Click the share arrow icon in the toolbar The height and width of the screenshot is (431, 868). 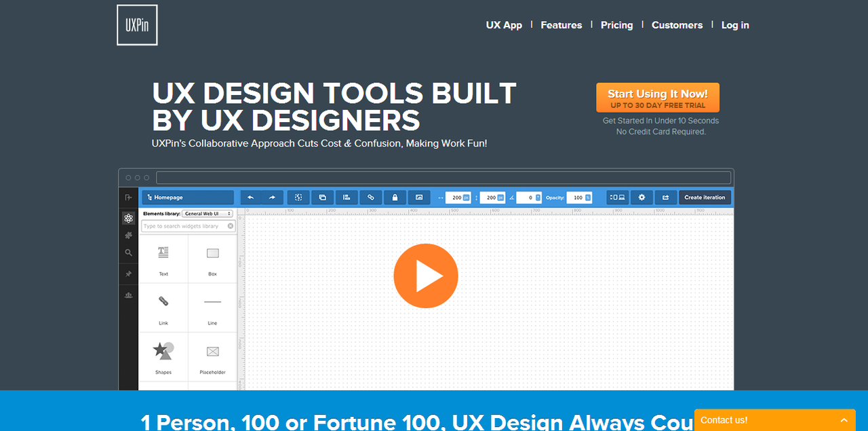pyautogui.click(x=665, y=198)
